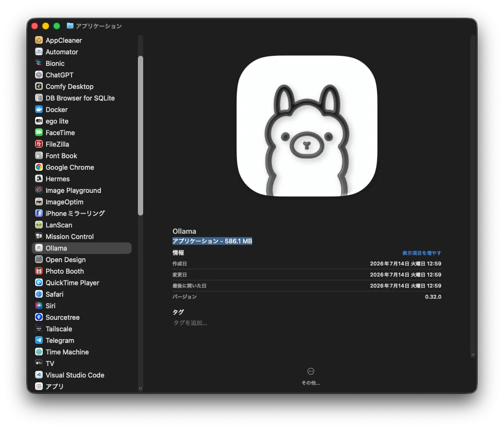Zoom the window with green button
504x429 pixels.
[57, 26]
